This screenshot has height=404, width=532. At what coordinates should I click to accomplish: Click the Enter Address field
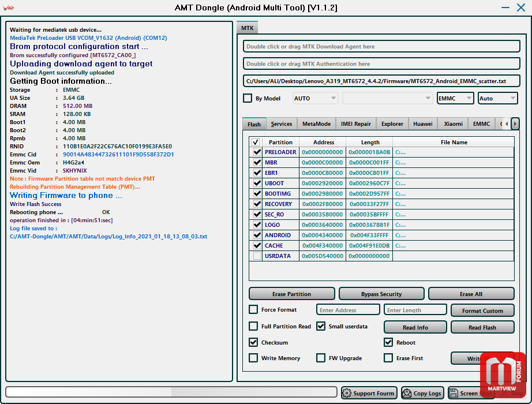[x=348, y=310]
